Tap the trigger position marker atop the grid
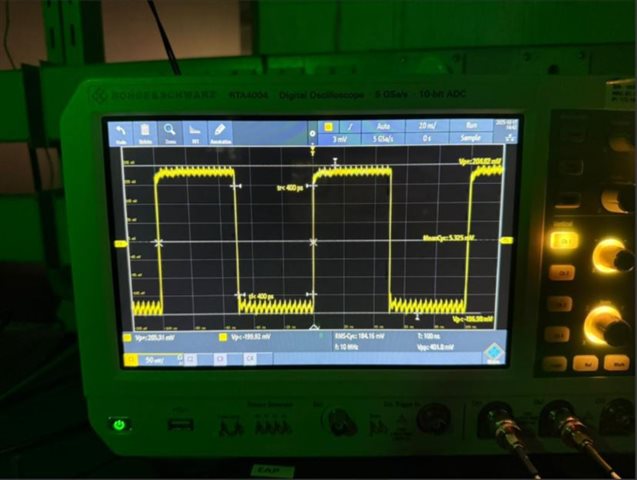 click(x=312, y=151)
